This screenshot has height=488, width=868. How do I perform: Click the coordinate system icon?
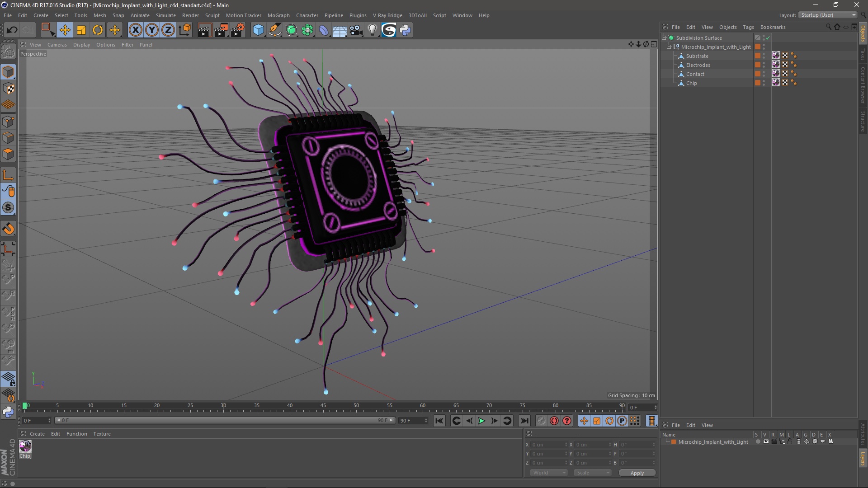185,30
